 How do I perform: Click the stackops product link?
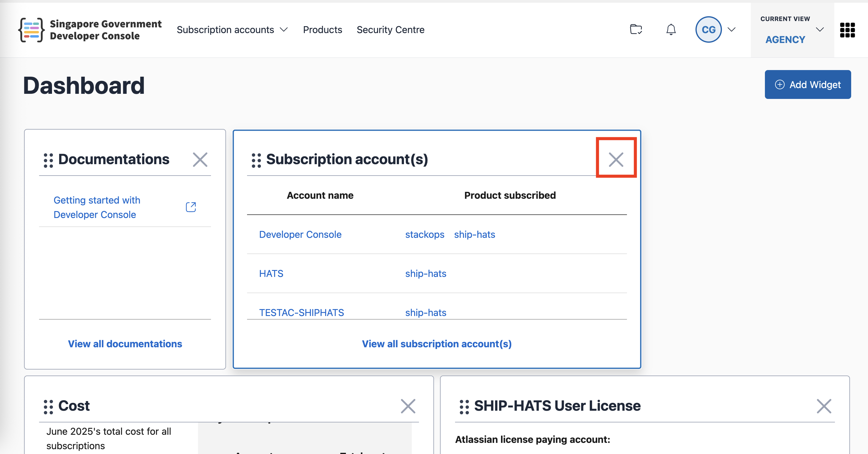[425, 235]
